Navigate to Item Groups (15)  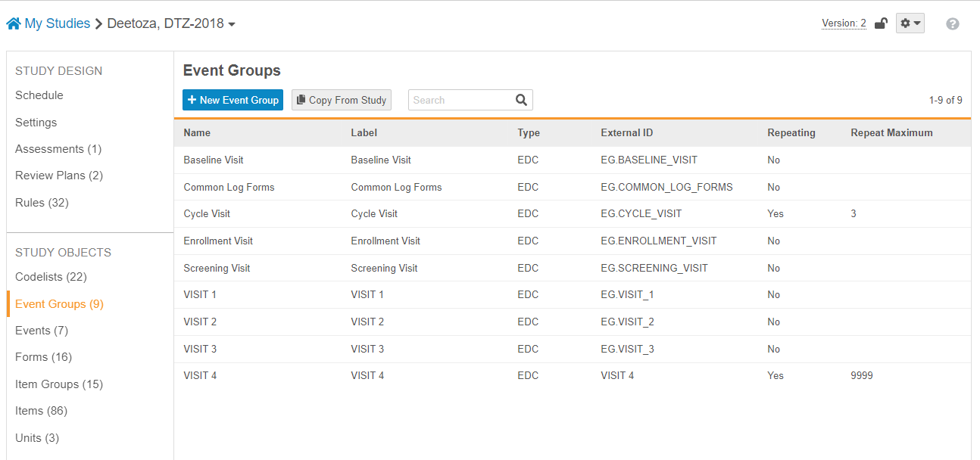(x=59, y=384)
